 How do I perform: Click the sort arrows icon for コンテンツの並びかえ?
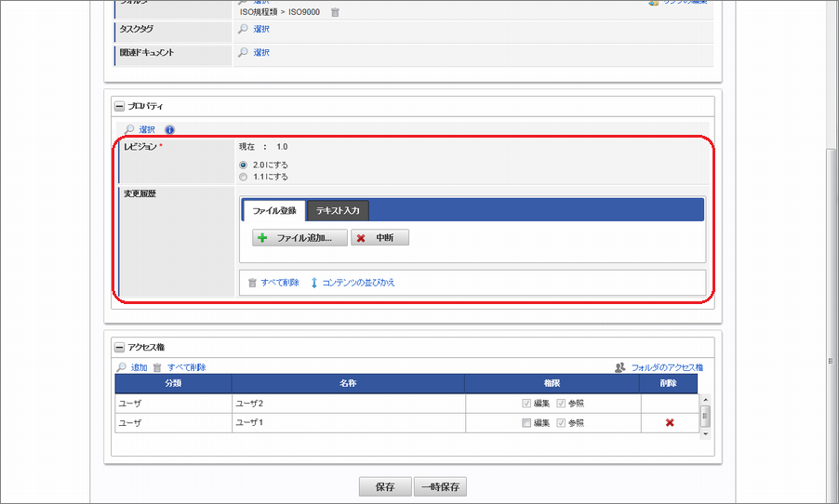314,283
